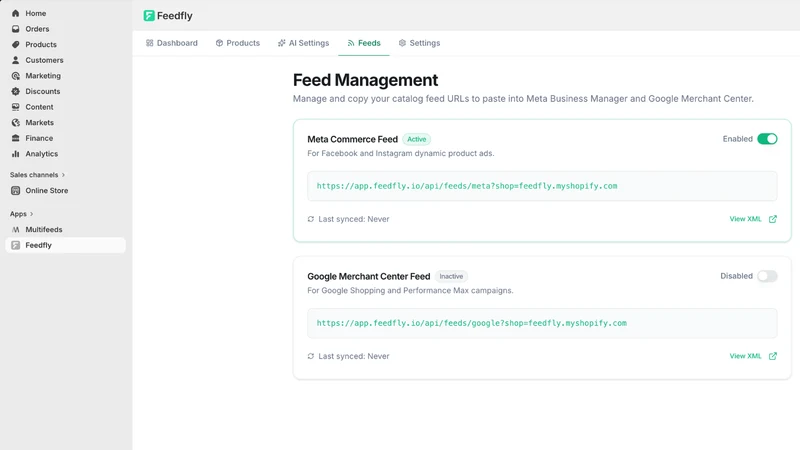Click the Home icon in sidebar
Image resolution: width=800 pixels, height=450 pixels.
coord(16,13)
